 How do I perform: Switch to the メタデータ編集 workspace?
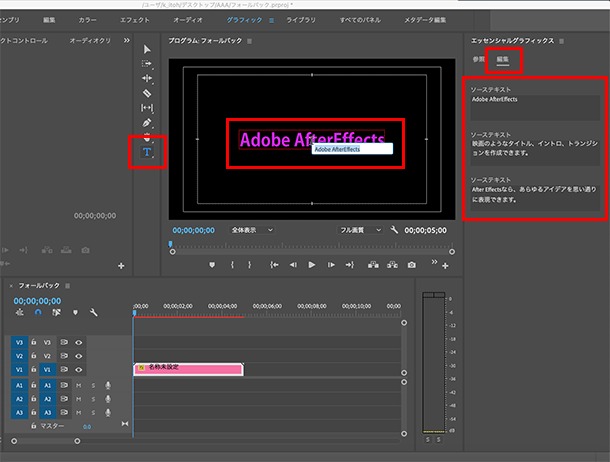[x=425, y=20]
